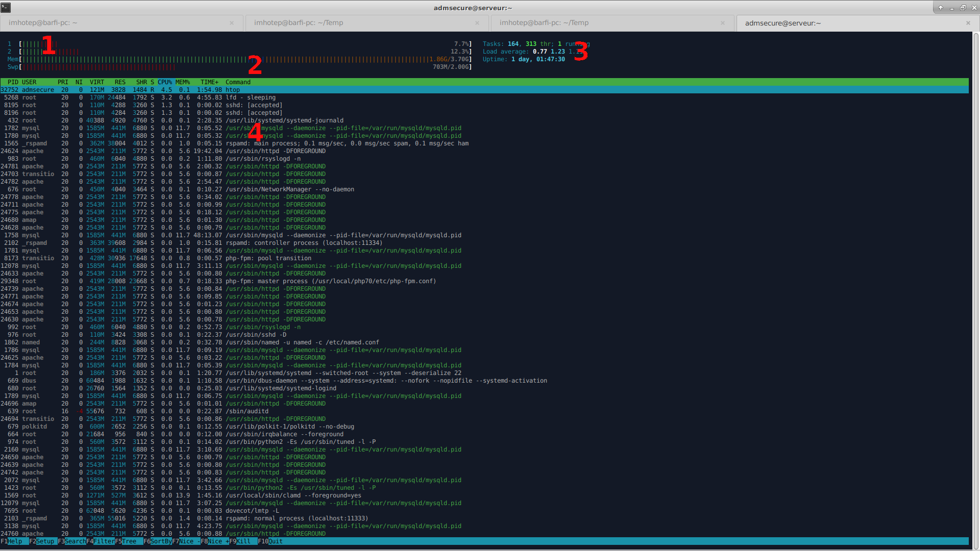Viewport: 980px width, 551px height.
Task: Click the terminal window icon in title bar
Action: 6,7
